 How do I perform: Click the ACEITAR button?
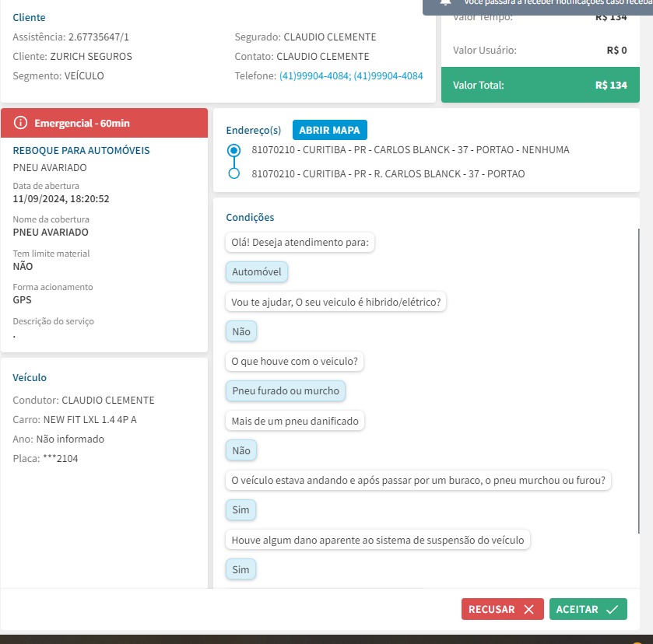(x=588, y=609)
